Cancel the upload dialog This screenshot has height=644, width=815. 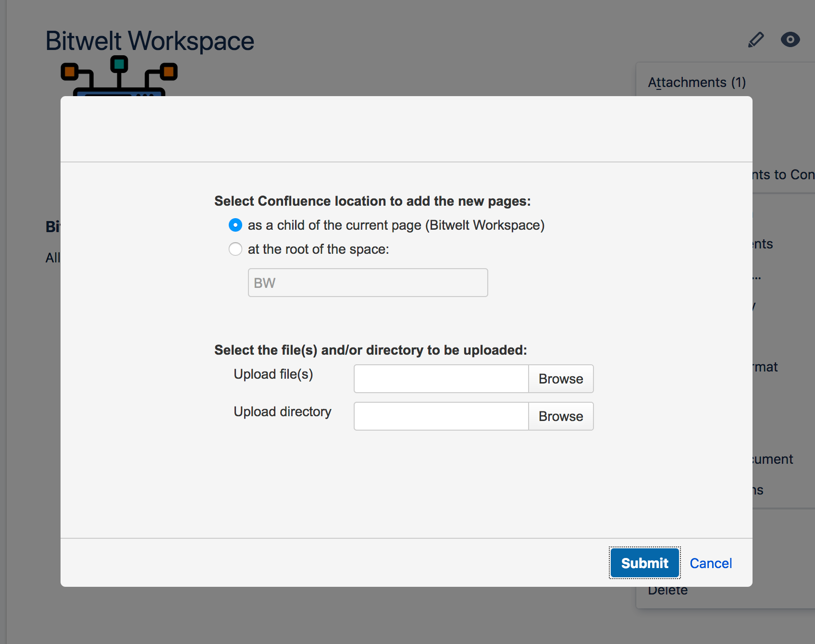711,563
